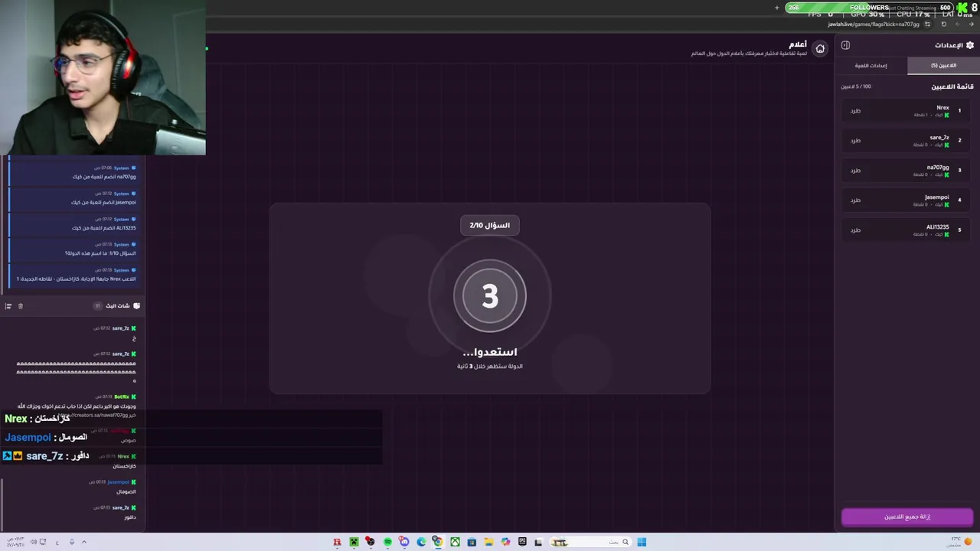The width and height of the screenshot is (980, 551).
Task: Click player name Jasempoi in list
Action: (x=937, y=197)
